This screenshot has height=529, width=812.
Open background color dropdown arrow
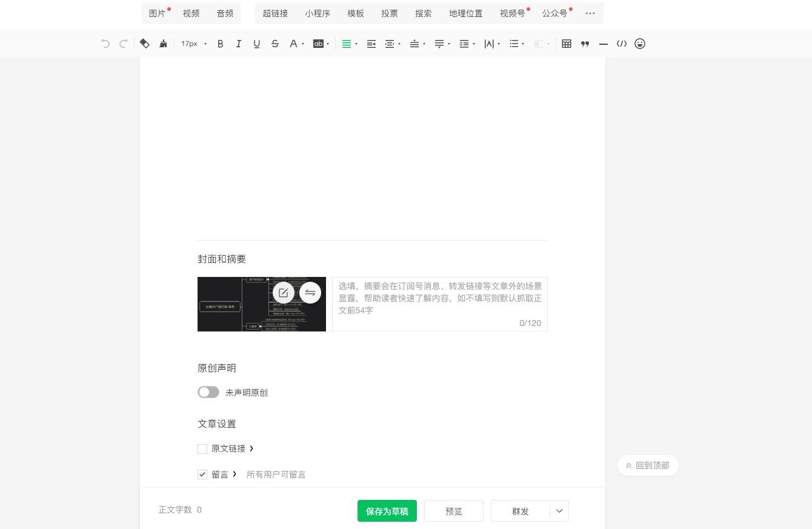[x=328, y=44]
